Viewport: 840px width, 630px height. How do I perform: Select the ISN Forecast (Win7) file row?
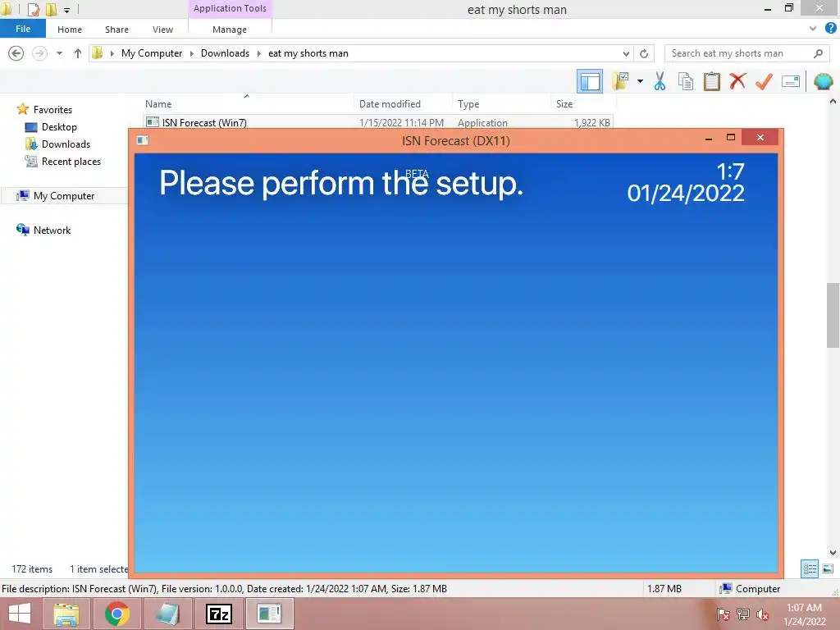(x=378, y=122)
